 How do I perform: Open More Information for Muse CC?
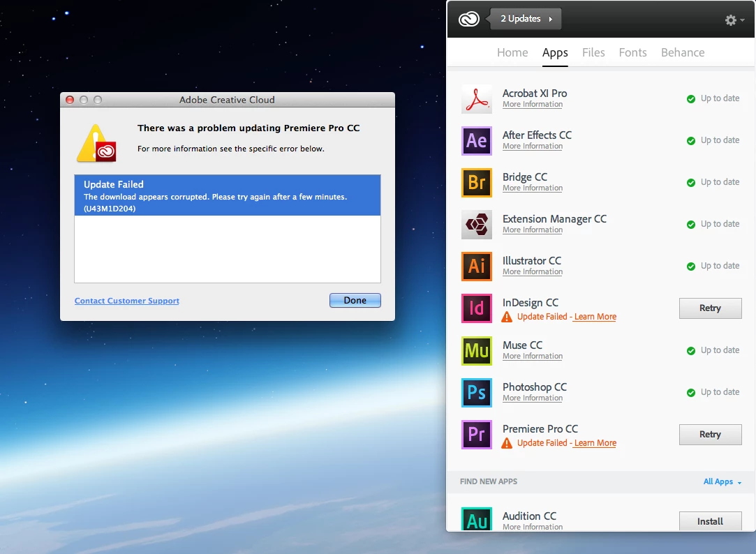(x=533, y=356)
